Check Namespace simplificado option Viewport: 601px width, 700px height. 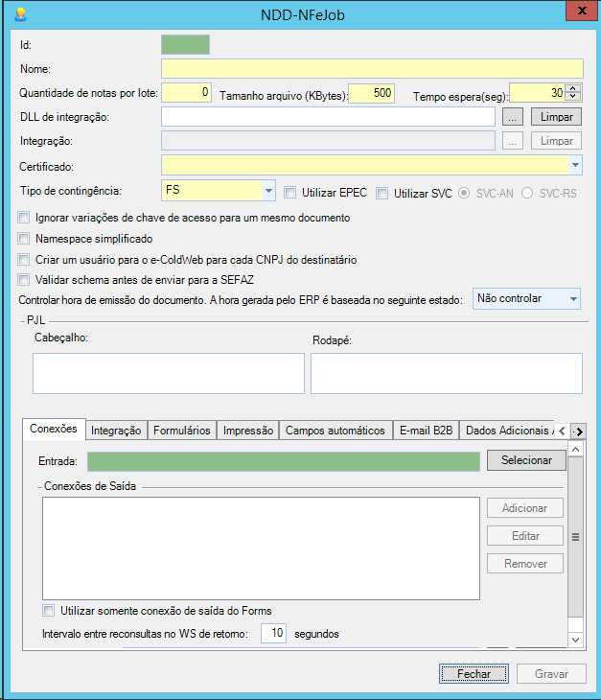click(24, 239)
